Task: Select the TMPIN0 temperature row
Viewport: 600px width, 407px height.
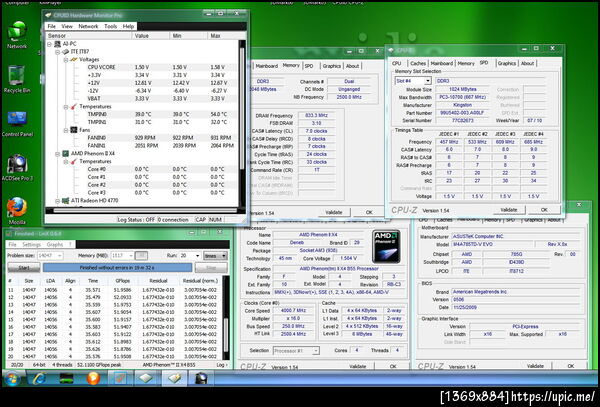Action: click(x=141, y=114)
